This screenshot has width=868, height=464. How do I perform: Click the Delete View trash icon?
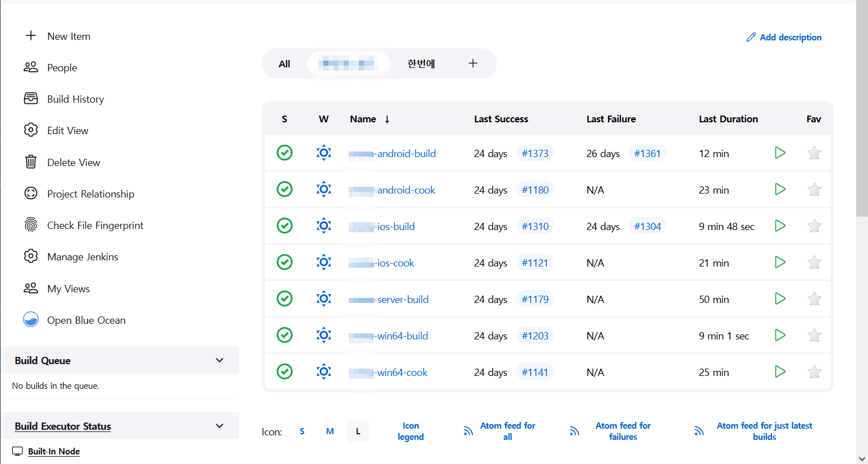31,162
